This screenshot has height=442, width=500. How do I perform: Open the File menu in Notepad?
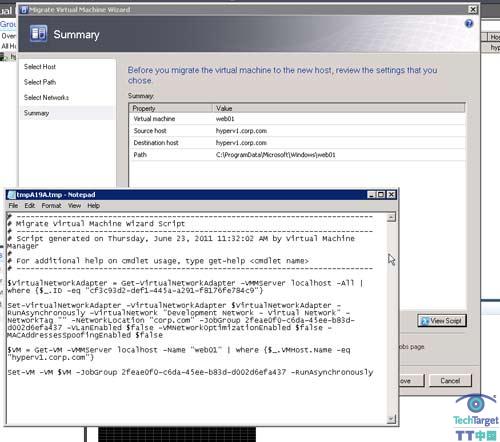13,206
